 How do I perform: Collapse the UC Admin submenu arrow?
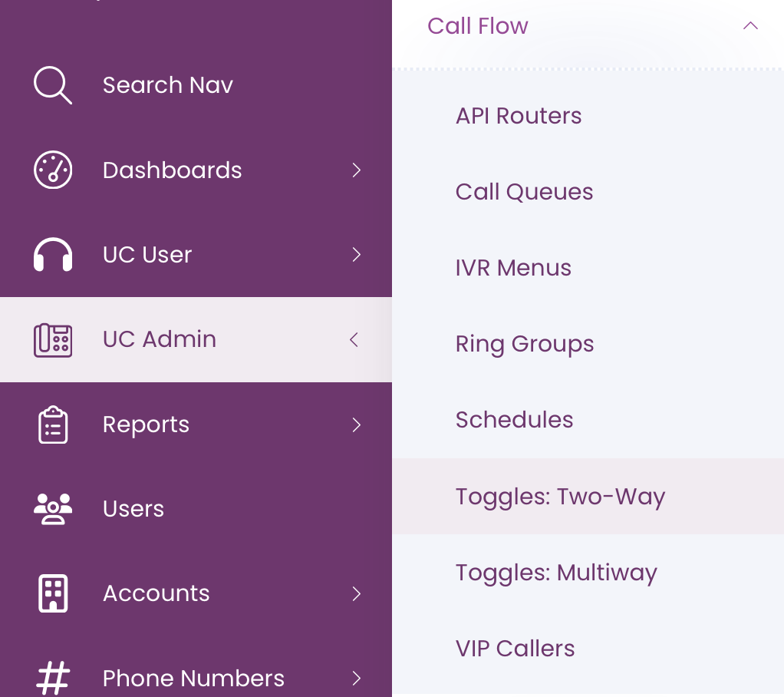354,340
